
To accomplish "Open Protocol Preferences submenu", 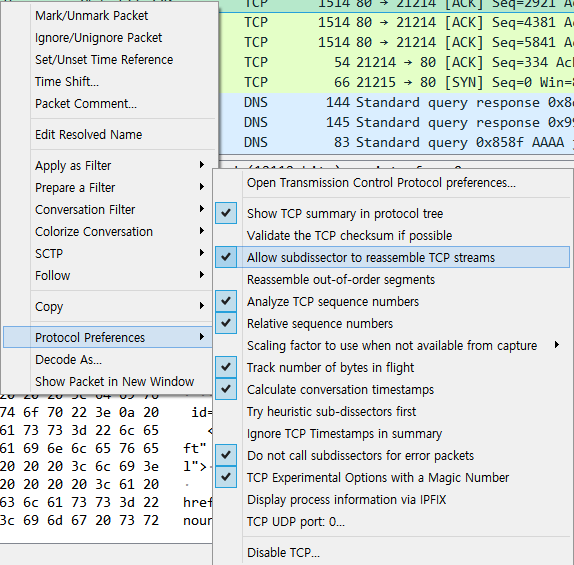I will click(108, 337).
